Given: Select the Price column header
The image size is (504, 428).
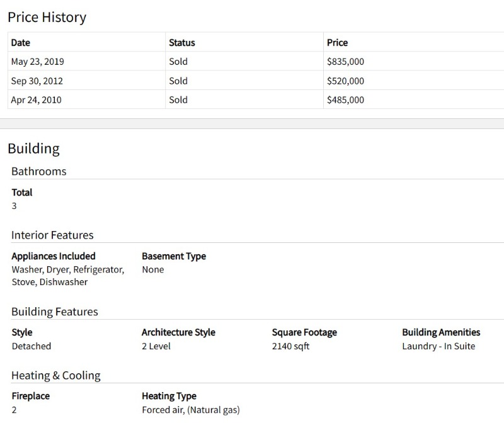Looking at the screenshot, I should (337, 42).
